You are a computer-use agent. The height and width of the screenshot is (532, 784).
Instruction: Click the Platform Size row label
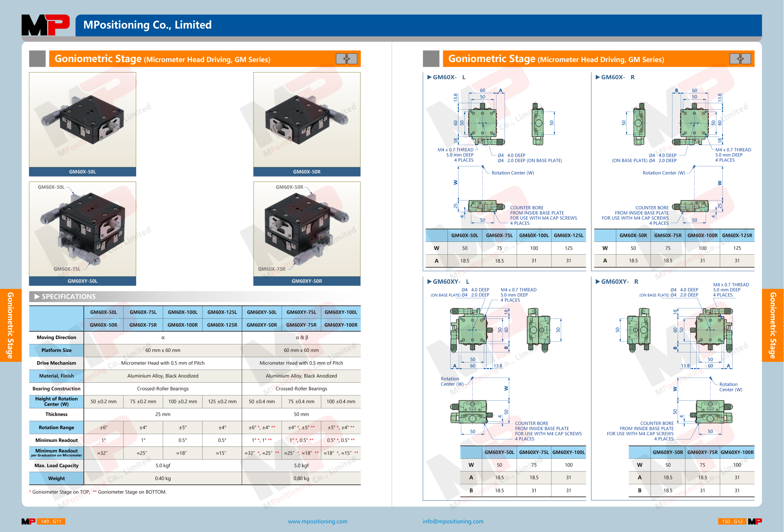click(56, 350)
